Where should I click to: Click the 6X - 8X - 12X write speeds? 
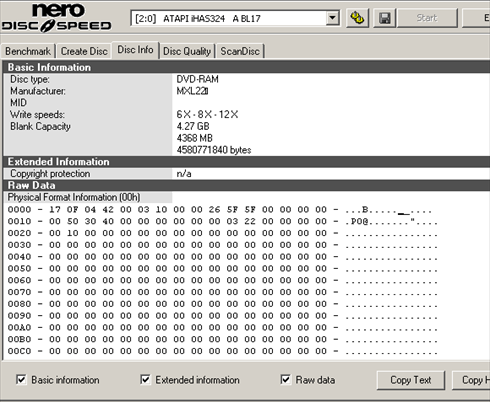coord(207,115)
